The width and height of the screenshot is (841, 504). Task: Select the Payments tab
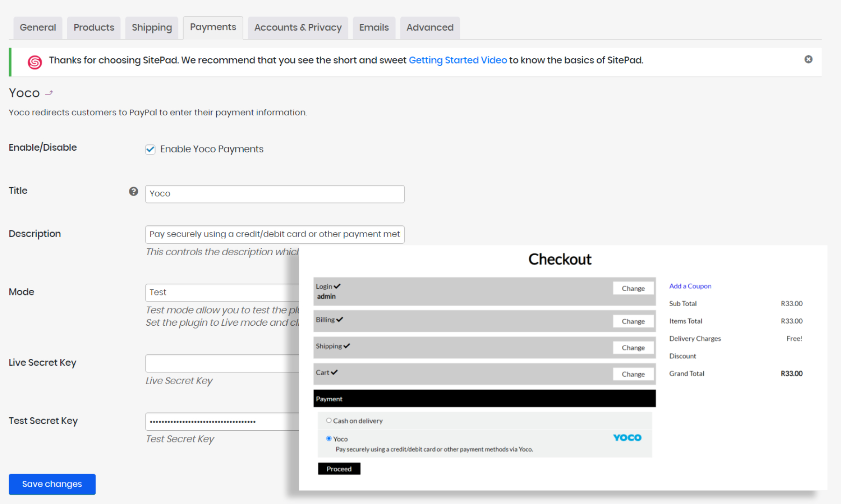point(213,27)
